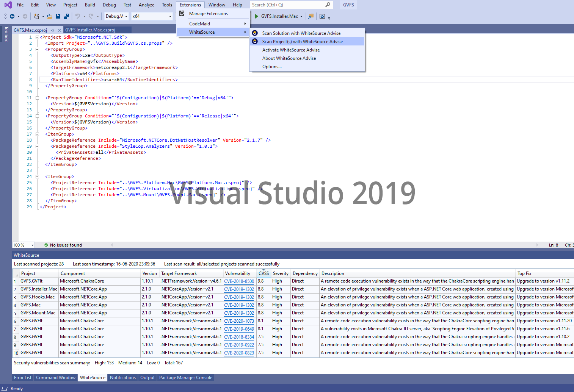The height and width of the screenshot is (392, 574).
Task: Open the Package Manager Console tab
Action: click(x=186, y=378)
